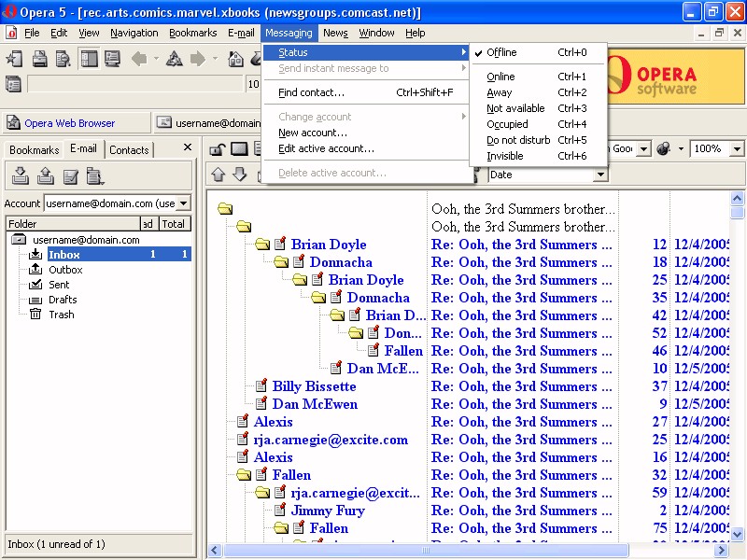
Task: Jump to previous message with up arrow
Action: (x=218, y=175)
